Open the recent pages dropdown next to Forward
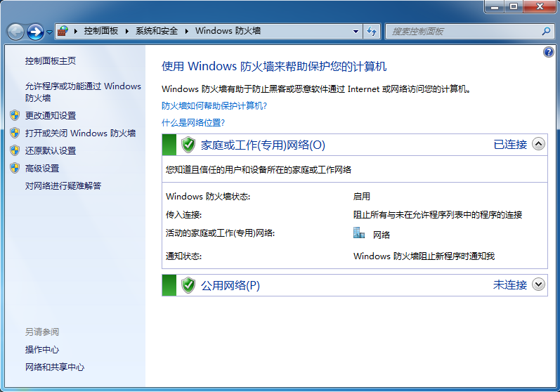This screenshot has width=560, height=392. pos(49,32)
